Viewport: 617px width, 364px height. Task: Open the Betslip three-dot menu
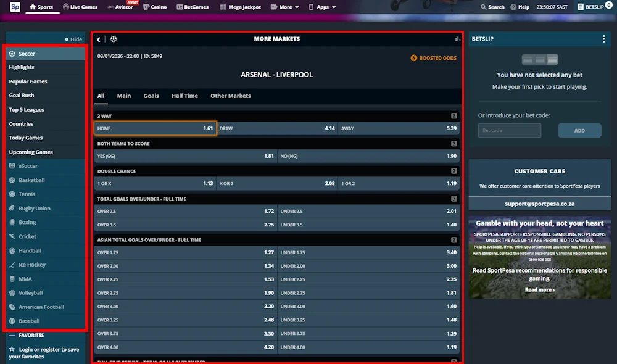[x=603, y=39]
